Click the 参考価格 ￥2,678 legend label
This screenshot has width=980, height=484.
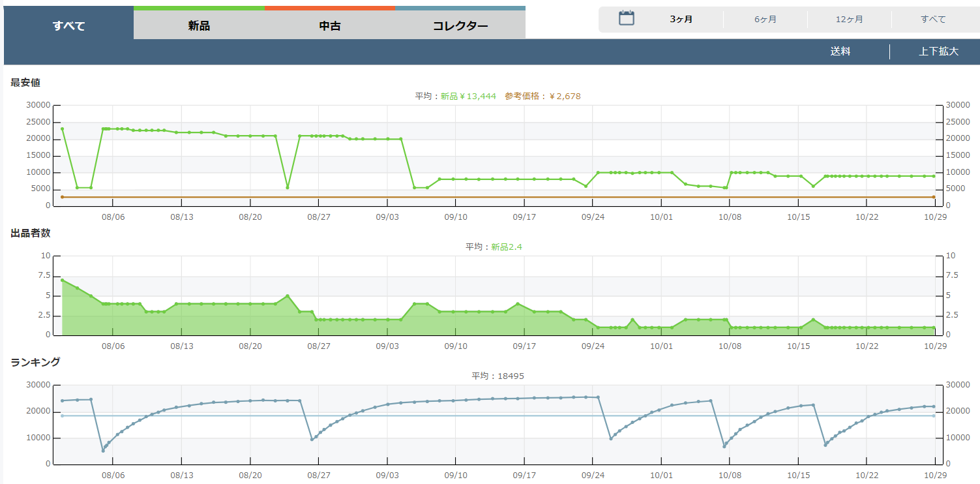542,96
